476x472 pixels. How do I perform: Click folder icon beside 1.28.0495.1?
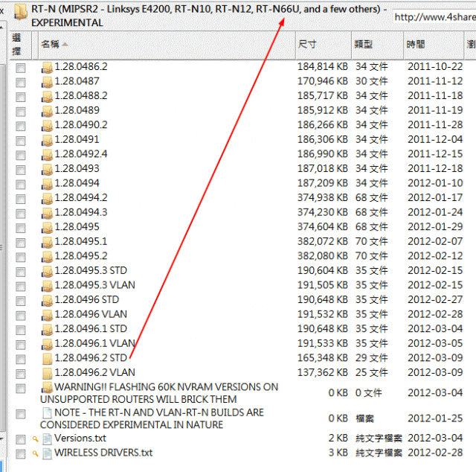[47, 242]
